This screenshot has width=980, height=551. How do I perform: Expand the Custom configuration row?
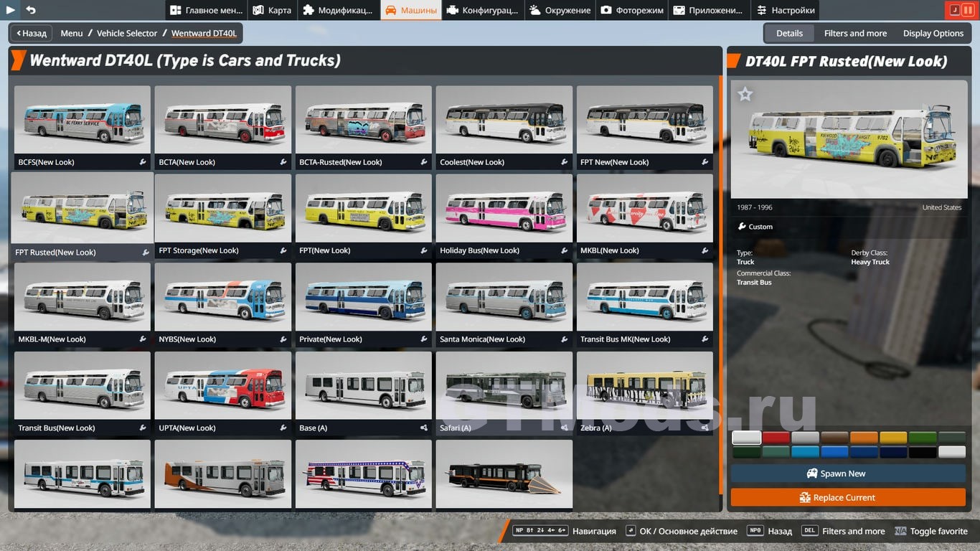coord(755,227)
